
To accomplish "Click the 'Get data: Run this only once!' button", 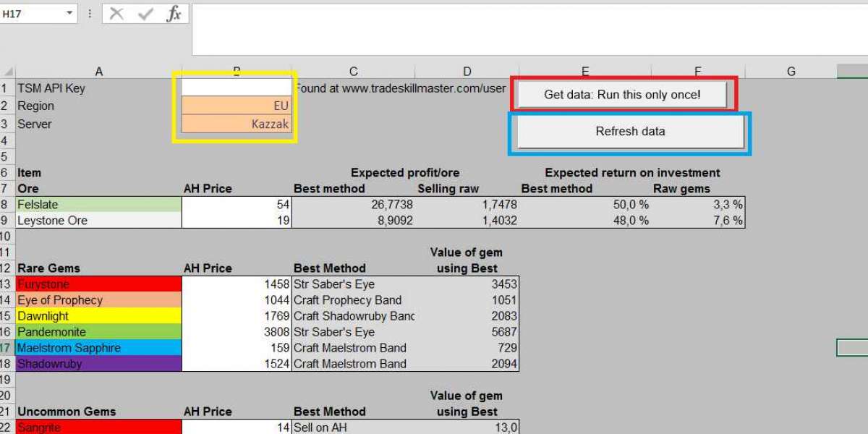I will click(x=622, y=95).
